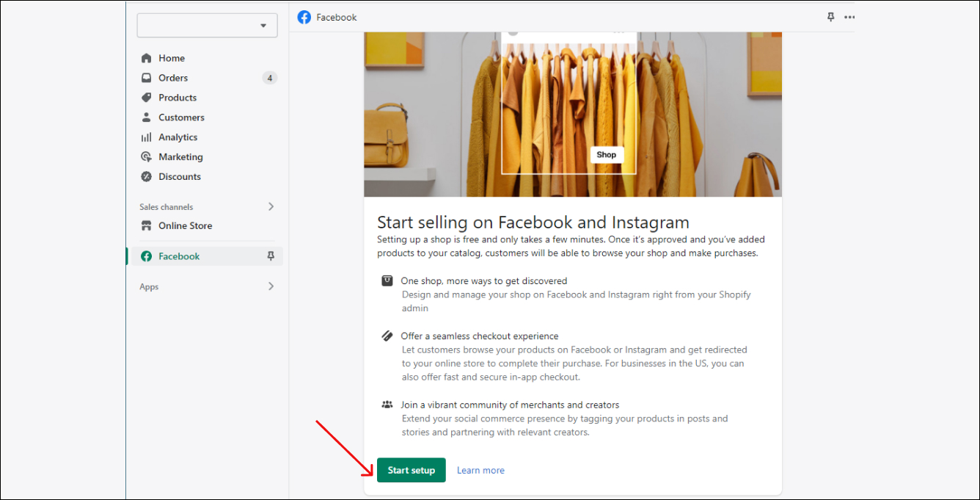This screenshot has width=980, height=500.
Task: Click the Facebook logo in page header
Action: pyautogui.click(x=304, y=17)
